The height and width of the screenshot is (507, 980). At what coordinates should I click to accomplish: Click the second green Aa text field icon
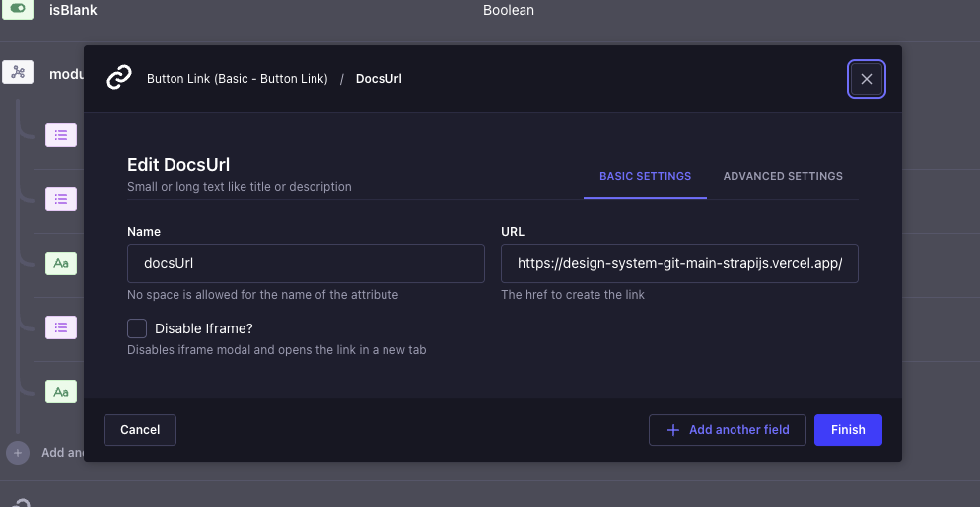point(61,392)
